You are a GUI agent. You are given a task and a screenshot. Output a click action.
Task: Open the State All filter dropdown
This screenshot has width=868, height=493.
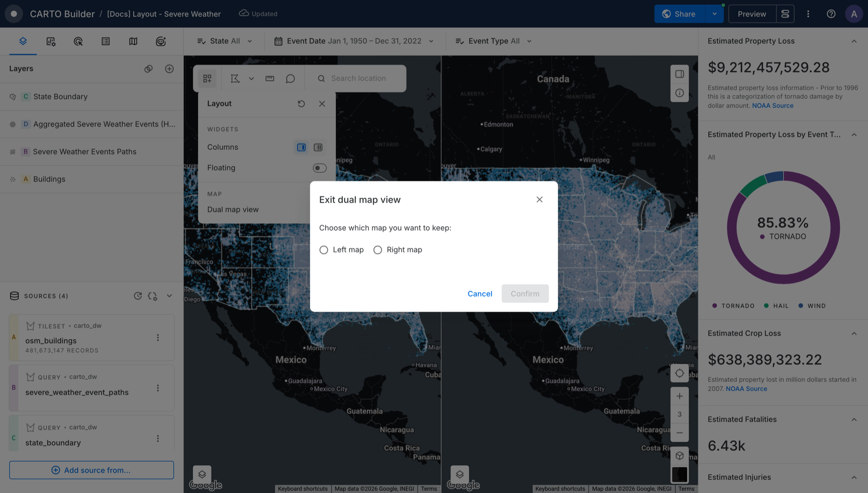tap(225, 41)
